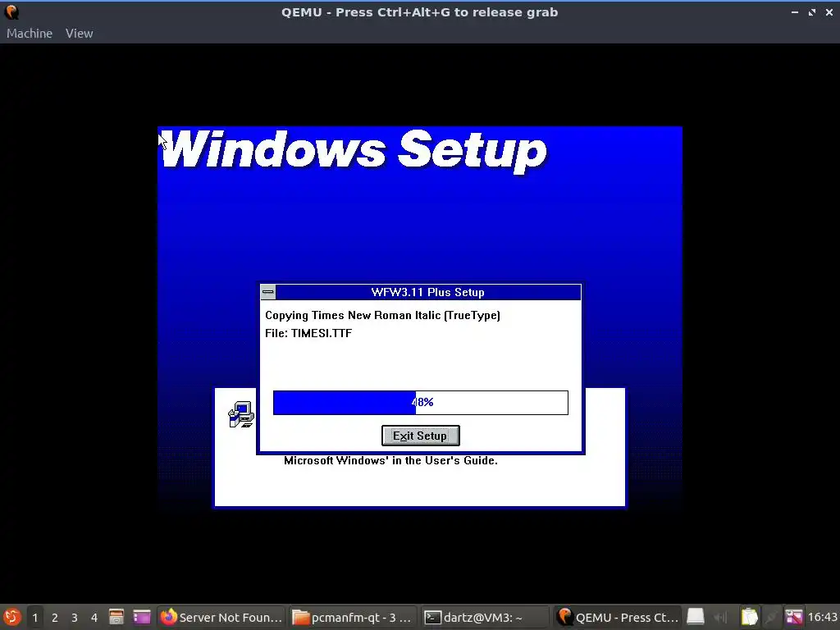The height and width of the screenshot is (630, 840).
Task: Click the Exit Setup button
Action: (x=421, y=436)
